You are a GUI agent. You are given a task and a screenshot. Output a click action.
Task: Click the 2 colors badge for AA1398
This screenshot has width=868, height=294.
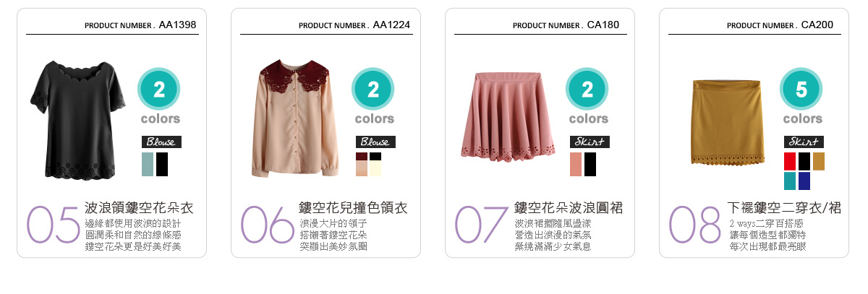point(160,96)
